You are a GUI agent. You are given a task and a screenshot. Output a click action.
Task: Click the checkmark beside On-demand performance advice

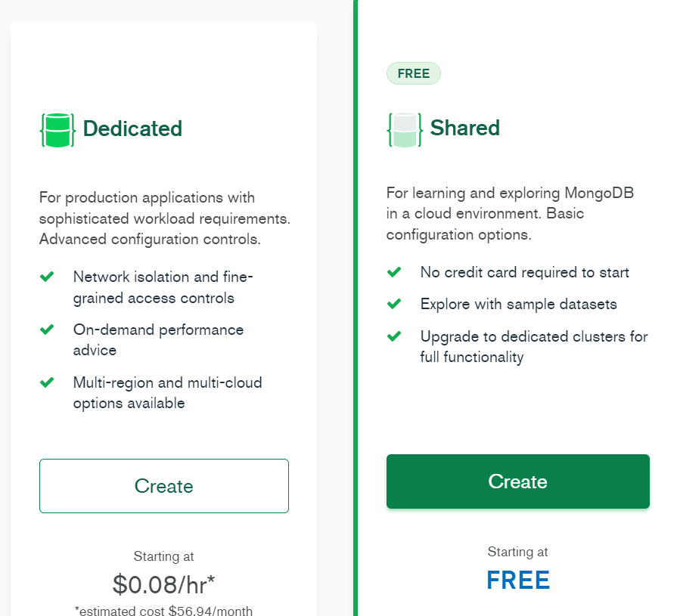coord(47,330)
